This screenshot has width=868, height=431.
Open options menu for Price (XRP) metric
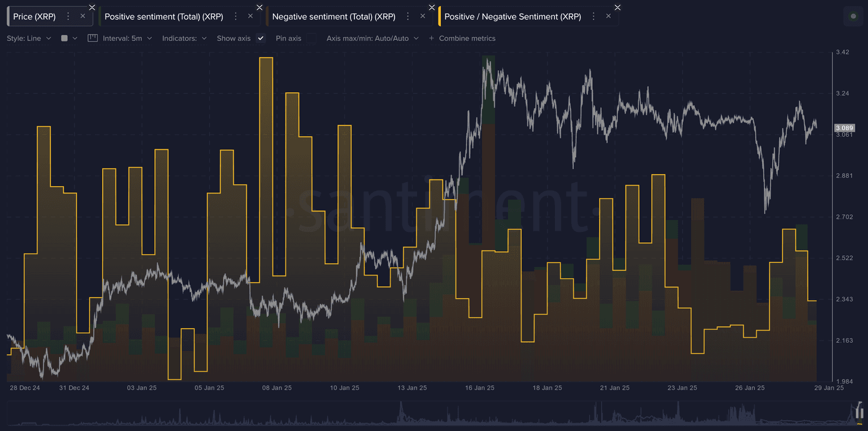pyautogui.click(x=68, y=16)
